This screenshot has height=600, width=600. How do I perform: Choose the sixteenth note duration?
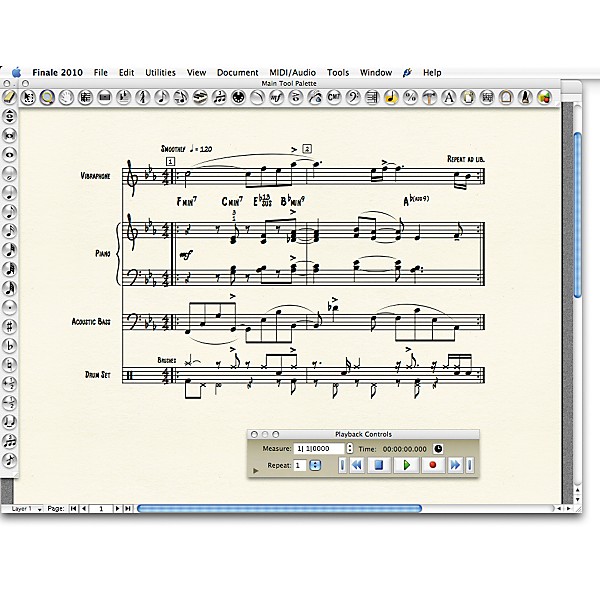point(10,231)
